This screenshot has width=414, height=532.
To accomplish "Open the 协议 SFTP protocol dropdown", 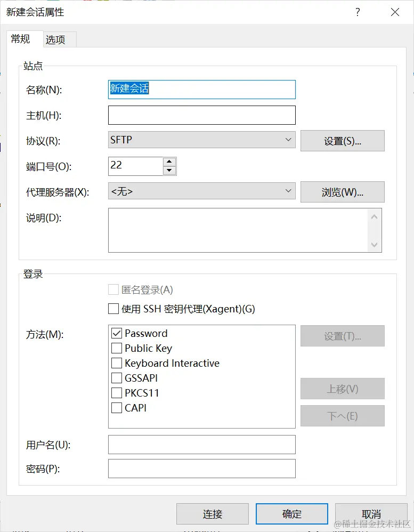I will [201, 140].
